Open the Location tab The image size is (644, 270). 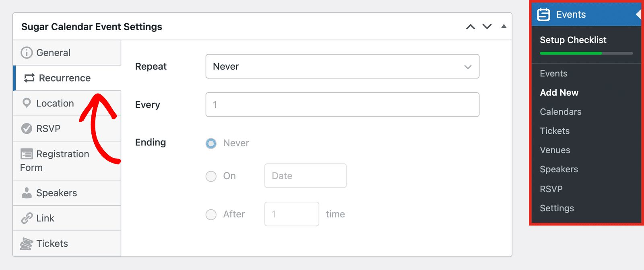[x=67, y=103]
